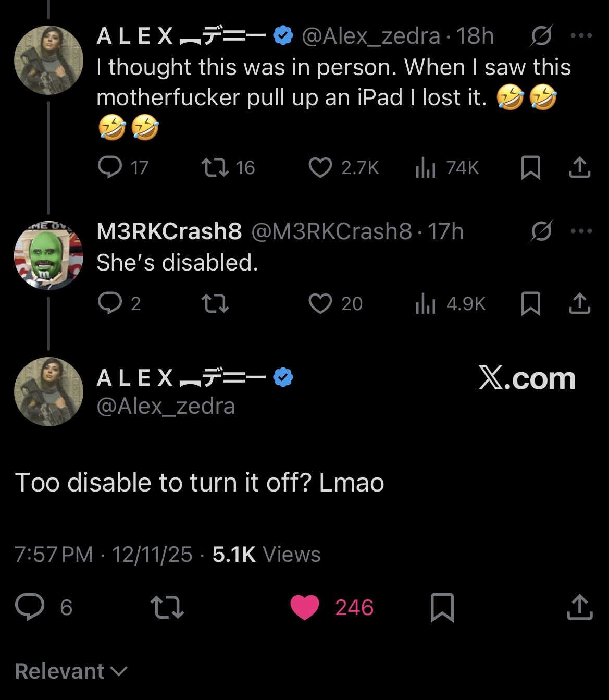
Task: Open the Relevant sort dropdown
Action: point(71,671)
